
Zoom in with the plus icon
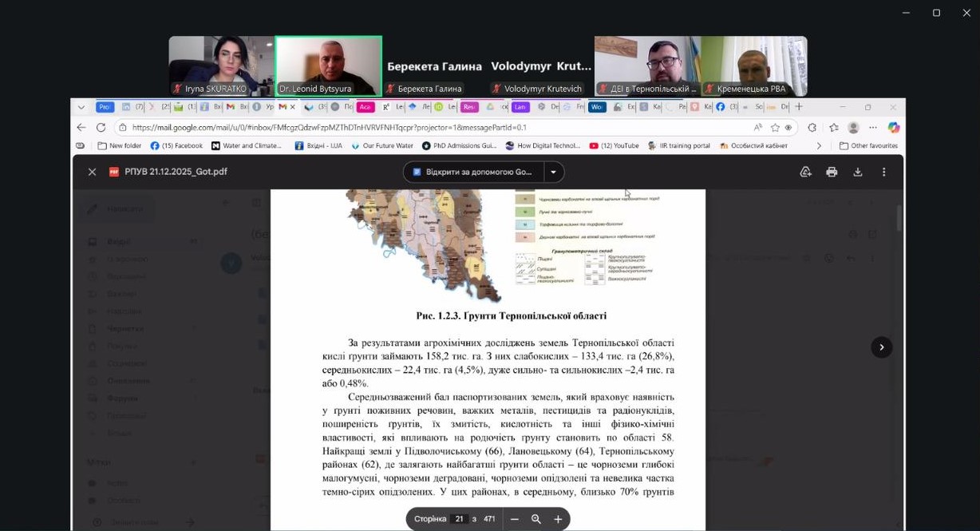pyautogui.click(x=558, y=519)
